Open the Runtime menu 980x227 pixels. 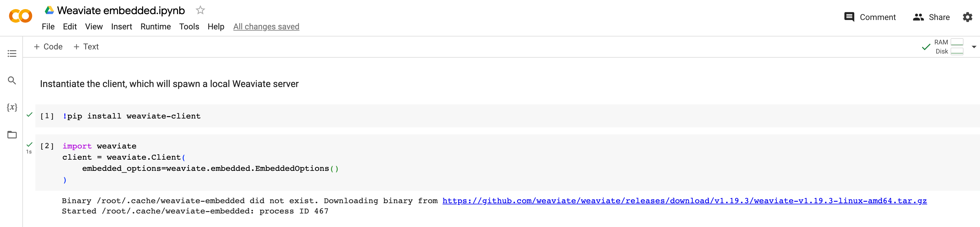(155, 27)
